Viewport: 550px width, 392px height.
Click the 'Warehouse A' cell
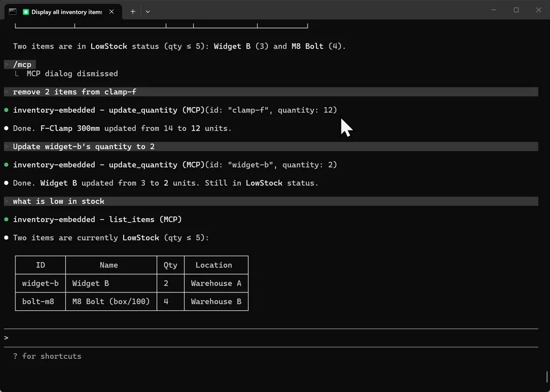pos(216,283)
